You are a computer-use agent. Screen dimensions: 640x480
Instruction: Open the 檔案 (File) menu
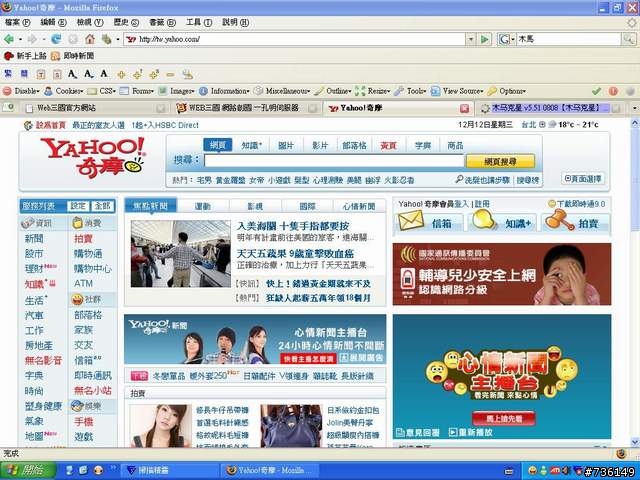(18, 22)
